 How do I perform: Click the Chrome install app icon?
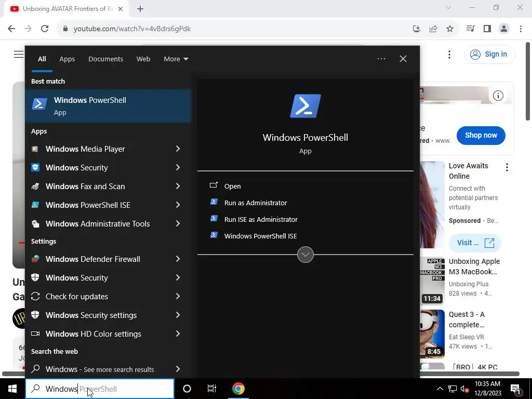[417, 29]
